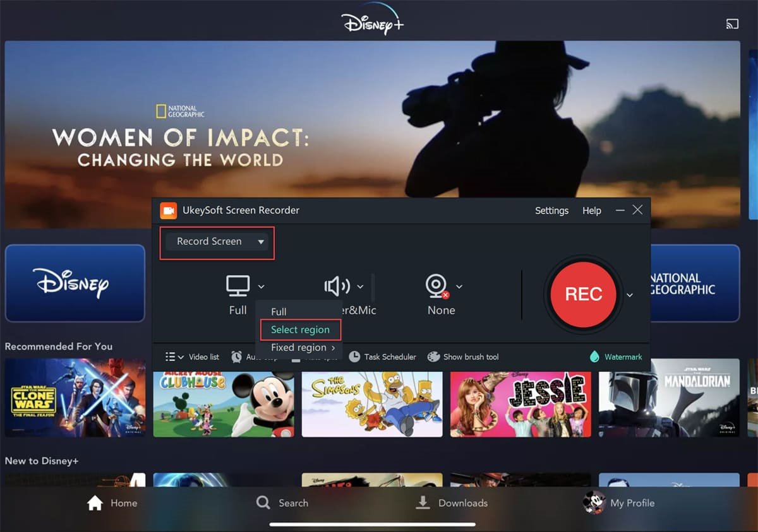Open the video list icon
The width and height of the screenshot is (758, 532).
170,357
